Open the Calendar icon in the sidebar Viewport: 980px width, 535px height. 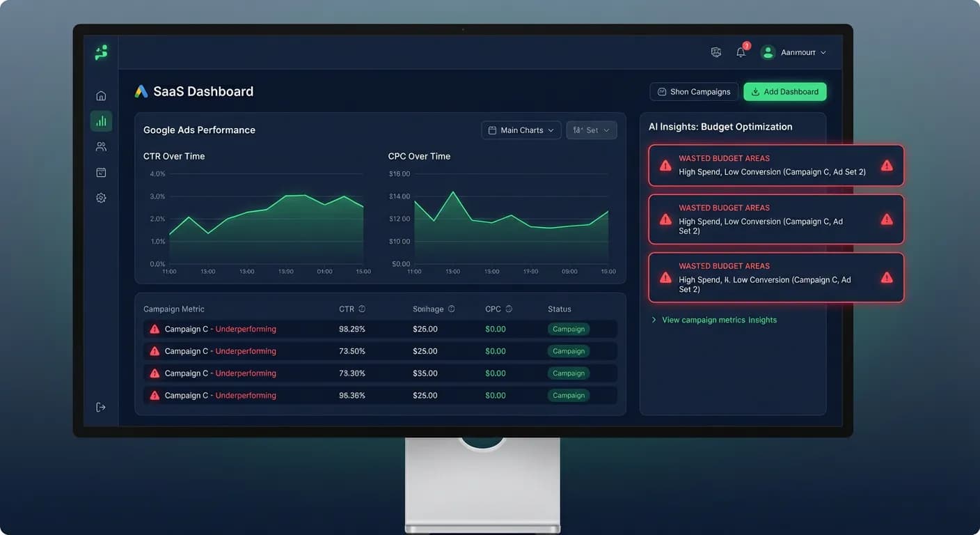click(x=101, y=172)
